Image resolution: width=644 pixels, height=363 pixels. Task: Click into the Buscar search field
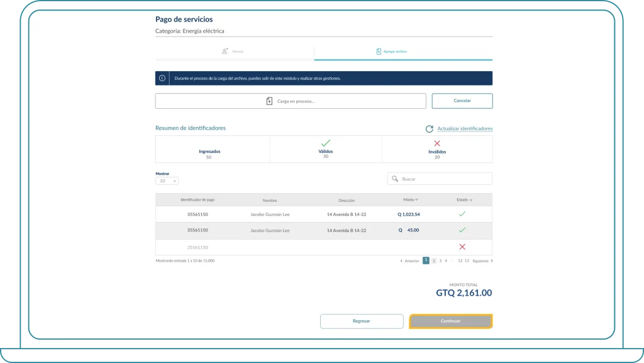click(443, 179)
